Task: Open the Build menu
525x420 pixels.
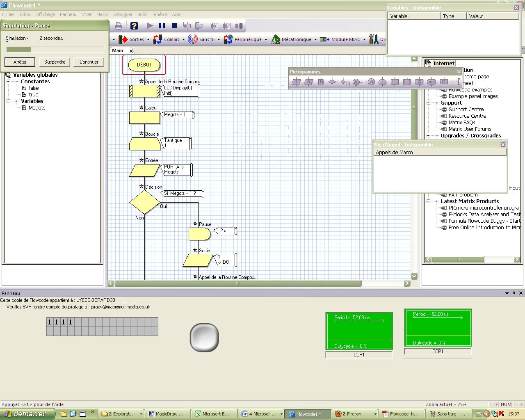Action: point(142,14)
